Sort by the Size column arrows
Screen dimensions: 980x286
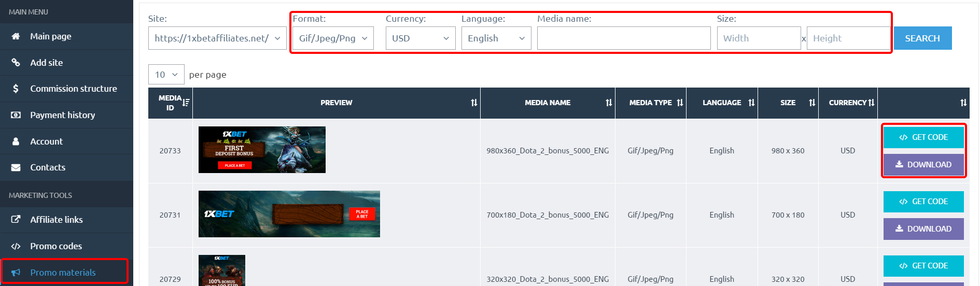812,103
